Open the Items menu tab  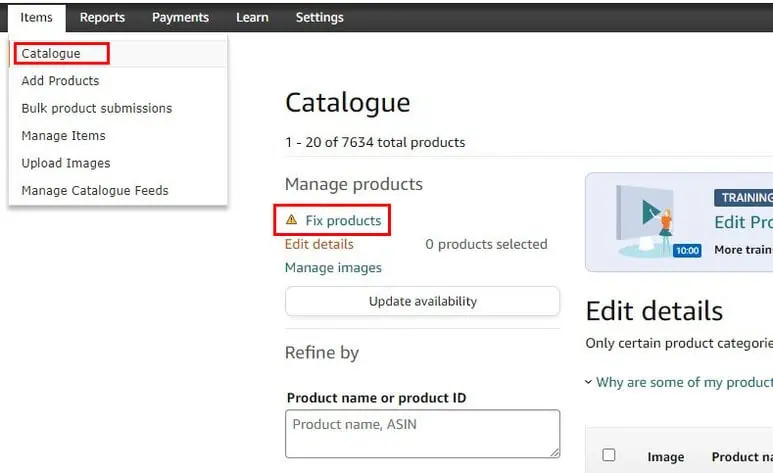(x=36, y=18)
